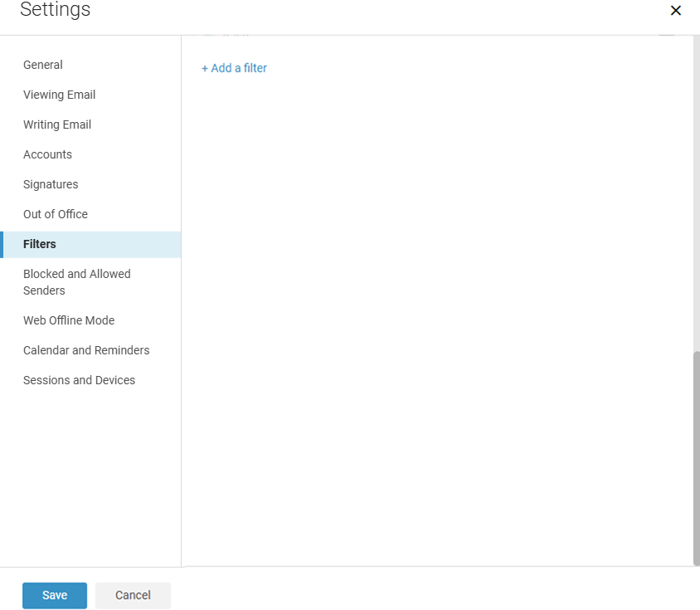
Task: Open Blocked and Allowed Senders settings
Action: [x=77, y=282]
